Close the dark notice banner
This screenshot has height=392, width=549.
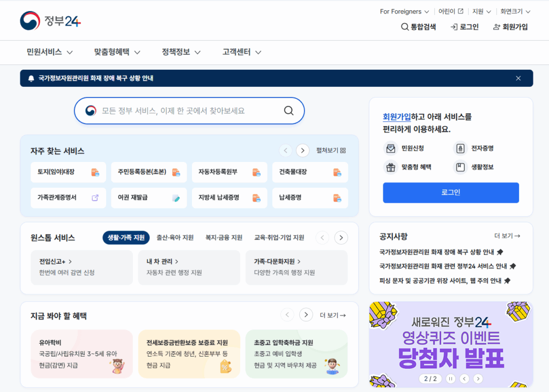518,78
